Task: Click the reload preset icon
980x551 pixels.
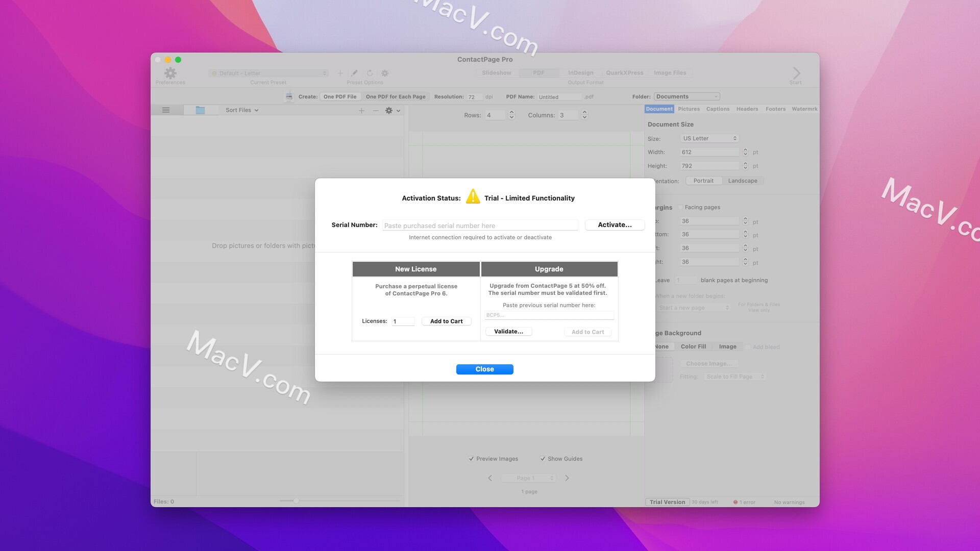Action: (370, 73)
